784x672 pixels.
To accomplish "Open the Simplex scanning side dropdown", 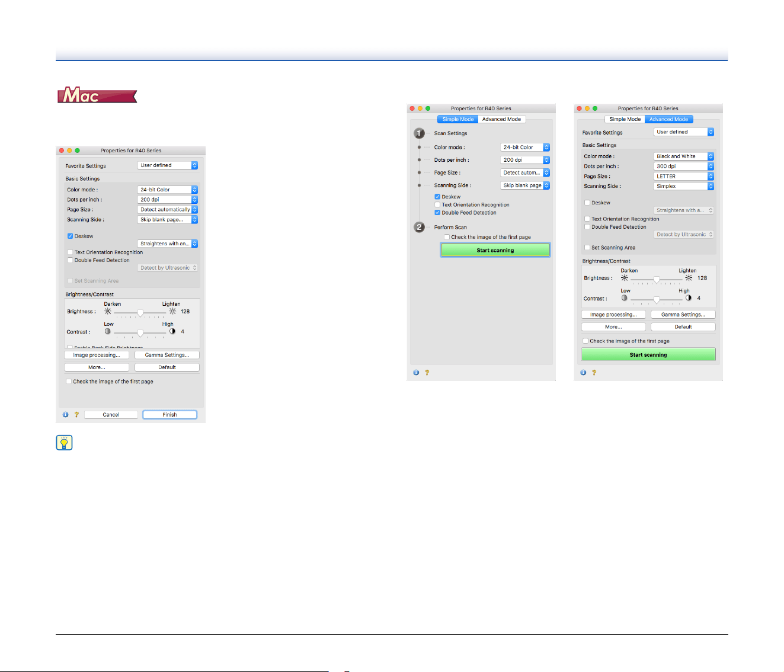I will pos(684,186).
